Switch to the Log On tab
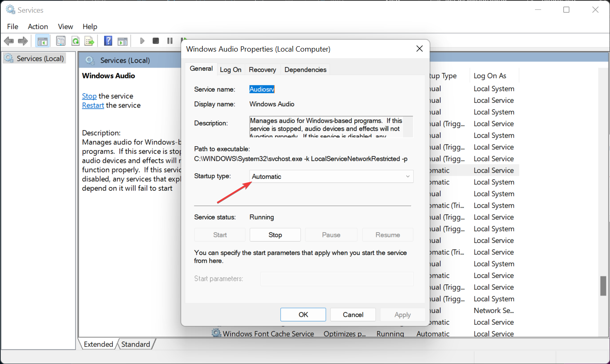Viewport: 610px width, 364px height. (x=230, y=70)
